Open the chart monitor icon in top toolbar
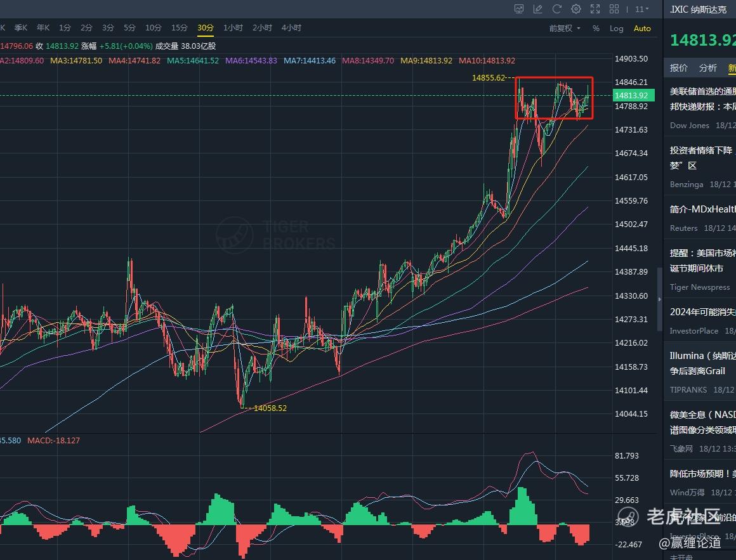736x560 pixels. (518, 9)
